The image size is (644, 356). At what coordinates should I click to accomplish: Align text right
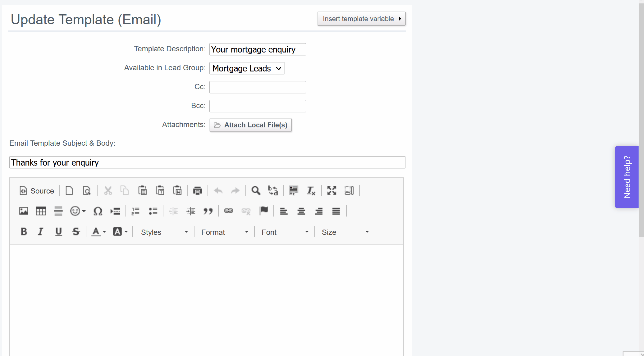pyautogui.click(x=318, y=211)
